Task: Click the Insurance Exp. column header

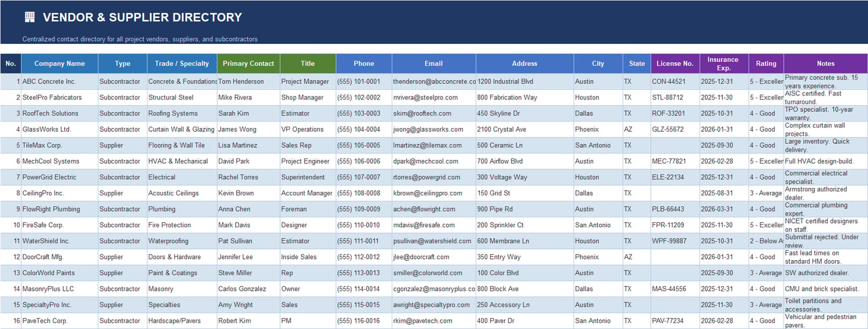Action: (x=723, y=64)
